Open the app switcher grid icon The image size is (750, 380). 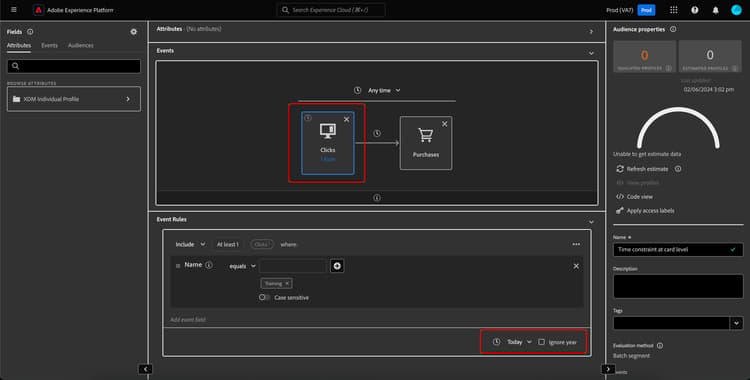673,10
